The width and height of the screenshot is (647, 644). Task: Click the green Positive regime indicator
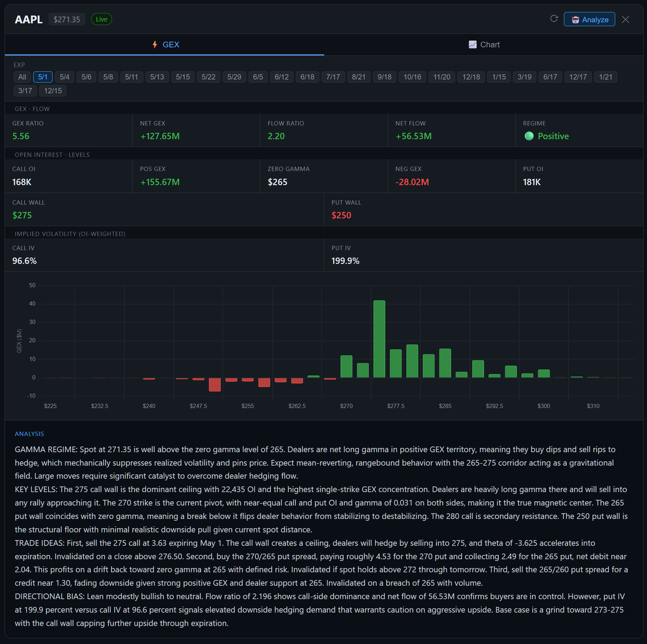pyautogui.click(x=547, y=136)
